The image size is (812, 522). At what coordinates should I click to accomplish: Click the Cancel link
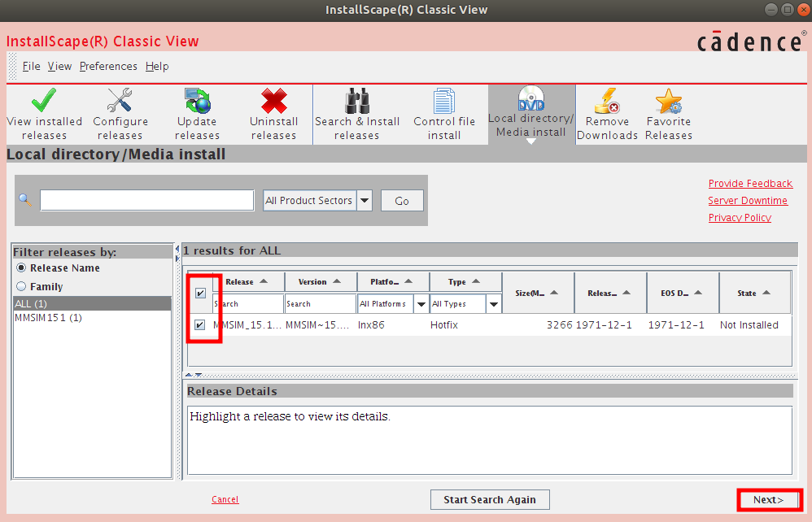click(225, 499)
